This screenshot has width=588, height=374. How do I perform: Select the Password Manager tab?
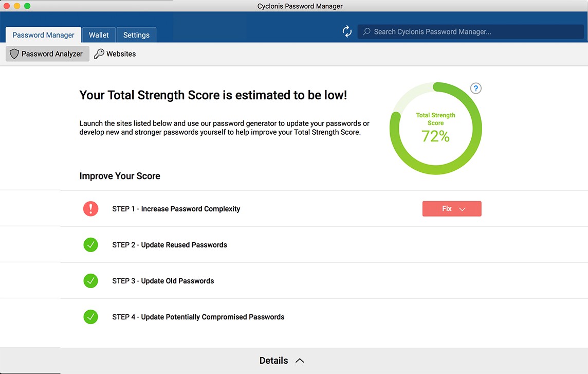pyautogui.click(x=43, y=35)
